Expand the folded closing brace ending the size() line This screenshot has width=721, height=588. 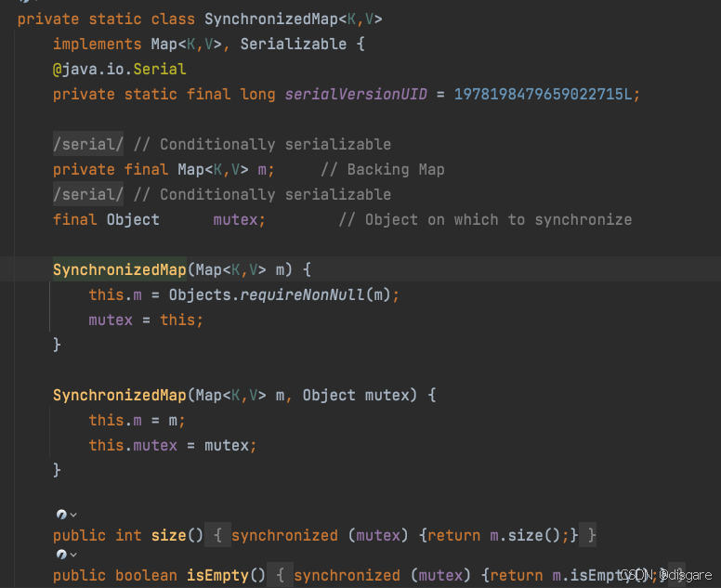[x=592, y=536]
